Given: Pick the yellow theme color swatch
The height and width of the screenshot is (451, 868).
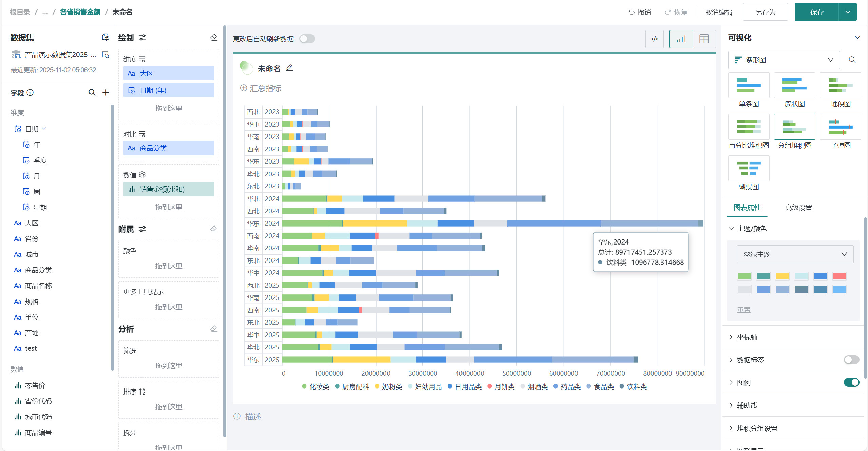Looking at the screenshot, I should click(782, 276).
